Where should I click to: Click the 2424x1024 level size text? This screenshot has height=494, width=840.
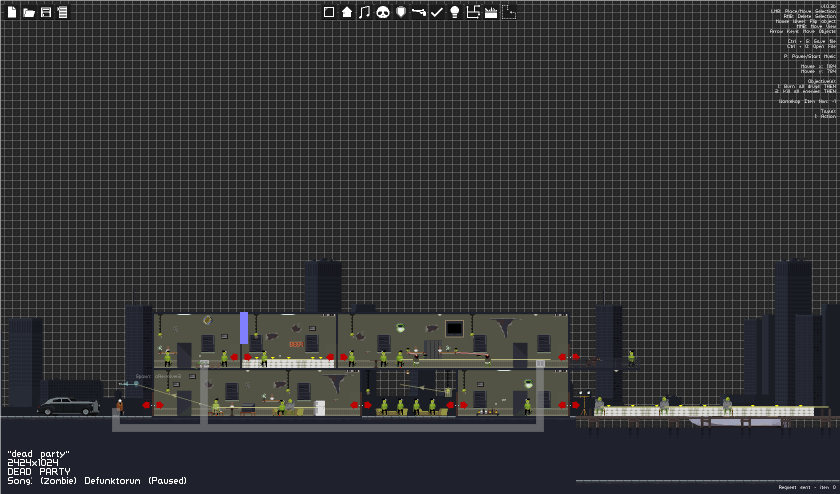click(x=33, y=462)
